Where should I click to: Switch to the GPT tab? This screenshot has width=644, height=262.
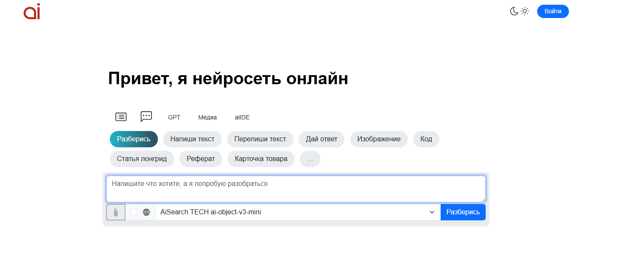pos(174,117)
